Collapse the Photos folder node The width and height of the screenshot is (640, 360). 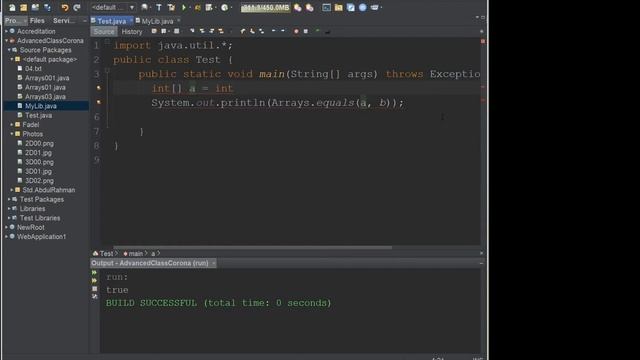click(x=12, y=134)
